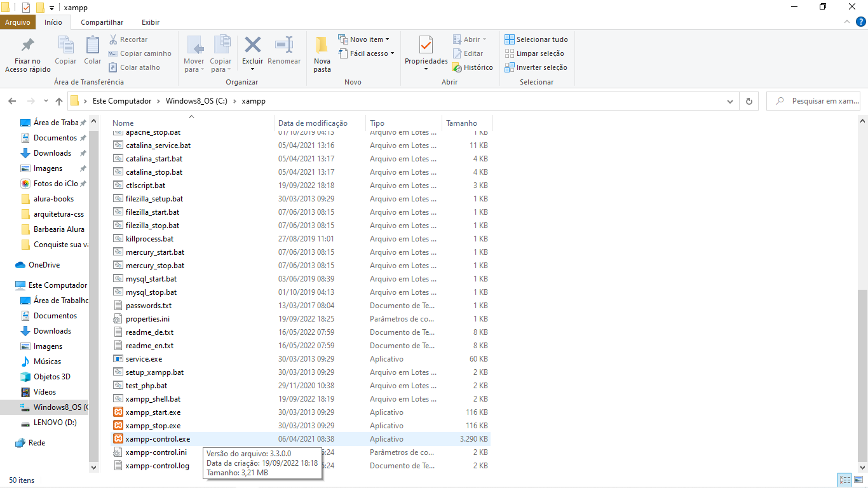Image resolution: width=868 pixels, height=488 pixels.
Task: Open Vídeos in navigation pane
Action: click(45, 392)
